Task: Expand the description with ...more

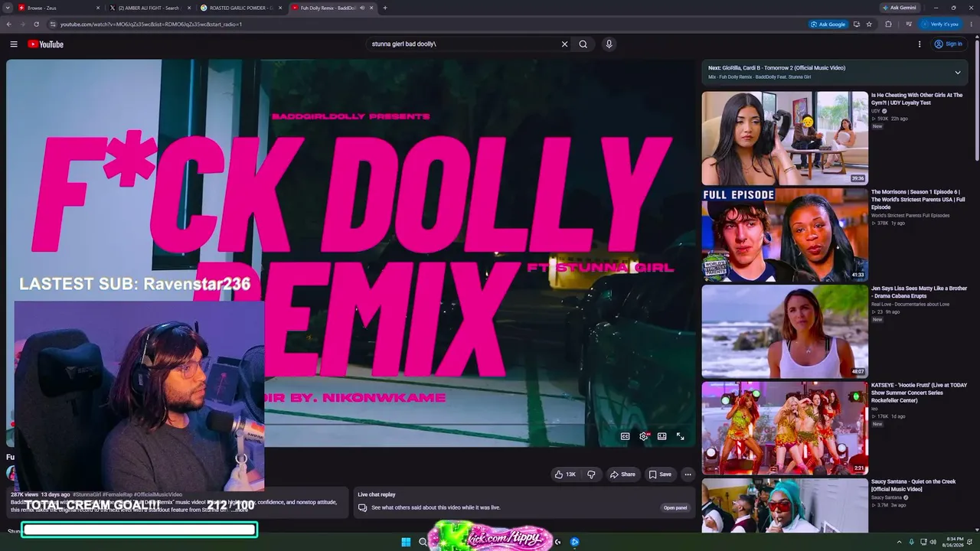Action: click(240, 510)
